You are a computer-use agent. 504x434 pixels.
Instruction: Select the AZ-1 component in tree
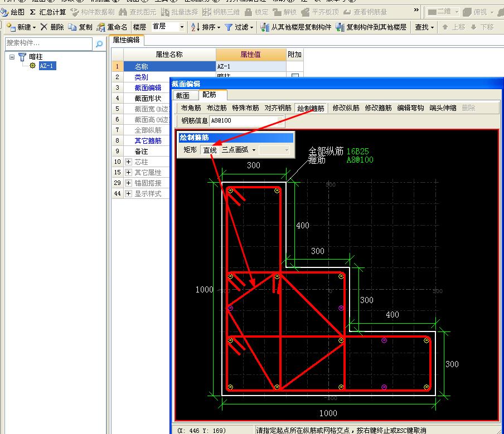[47, 66]
